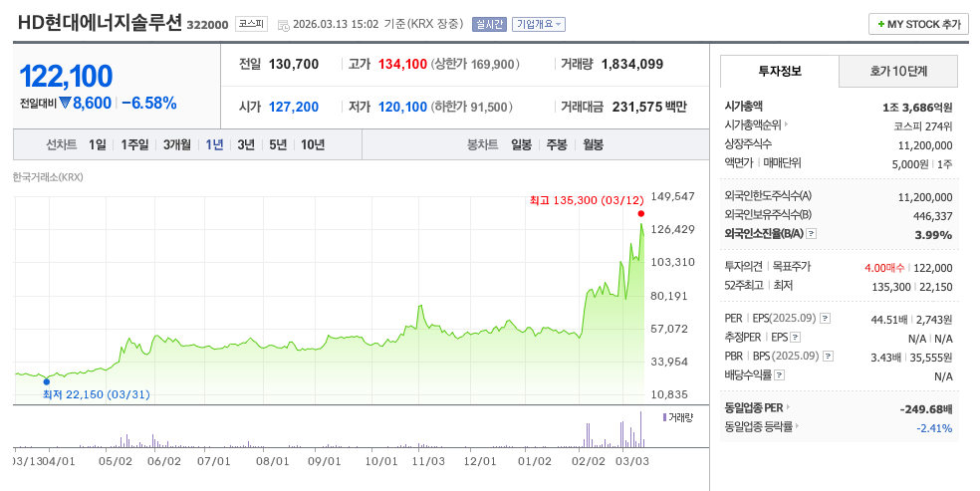980x491 pixels.
Task: Open the 동일업종 등락률 link
Action: pyautogui.click(x=761, y=426)
